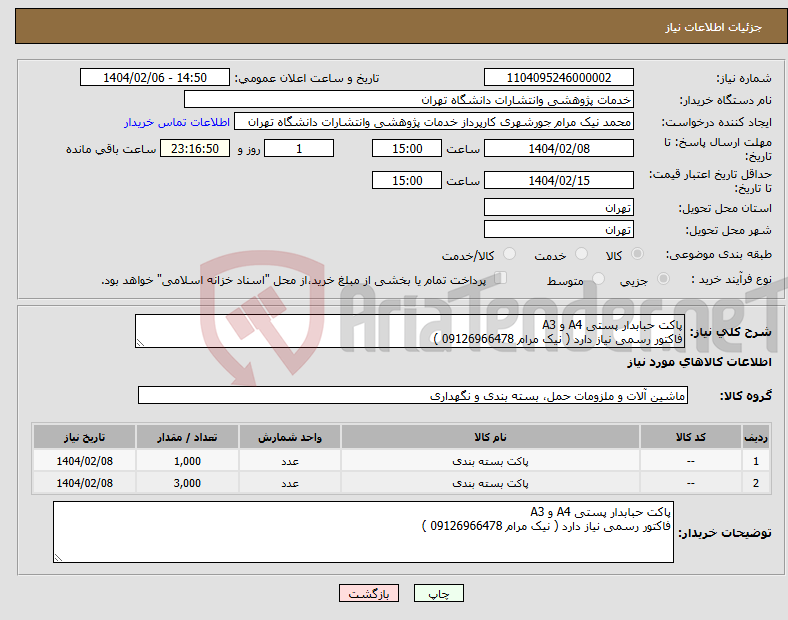Click unit عدد in row 1
788x620 pixels.
(290, 461)
